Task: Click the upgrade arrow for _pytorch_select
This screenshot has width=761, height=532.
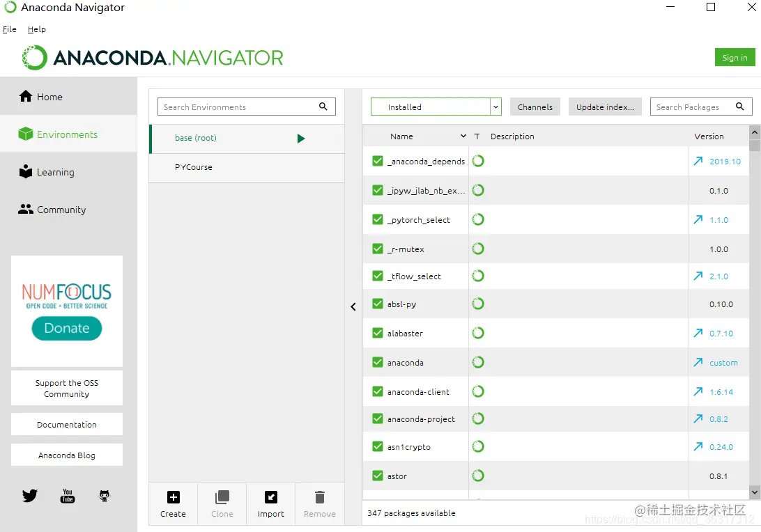Action: pos(698,219)
